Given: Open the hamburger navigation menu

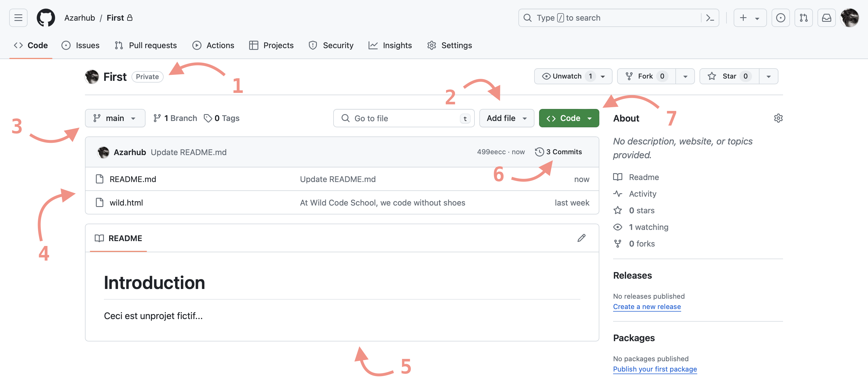Looking at the screenshot, I should click(x=18, y=18).
